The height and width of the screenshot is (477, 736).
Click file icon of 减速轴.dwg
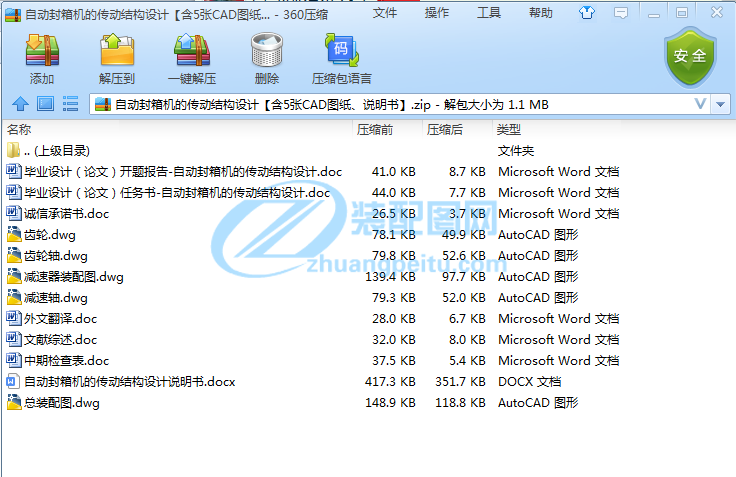tap(14, 297)
